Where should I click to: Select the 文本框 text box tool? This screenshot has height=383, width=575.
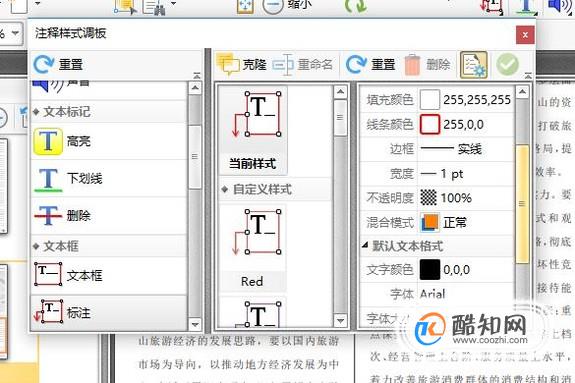(x=109, y=275)
